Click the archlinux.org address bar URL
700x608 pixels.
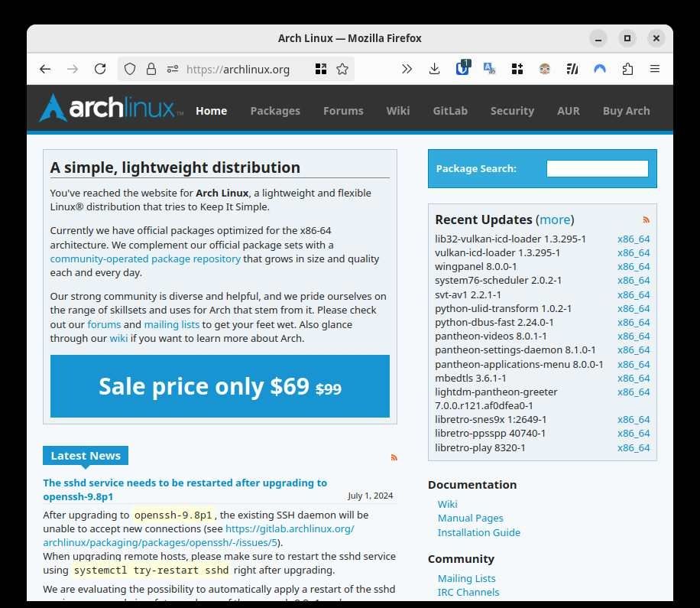click(x=238, y=70)
